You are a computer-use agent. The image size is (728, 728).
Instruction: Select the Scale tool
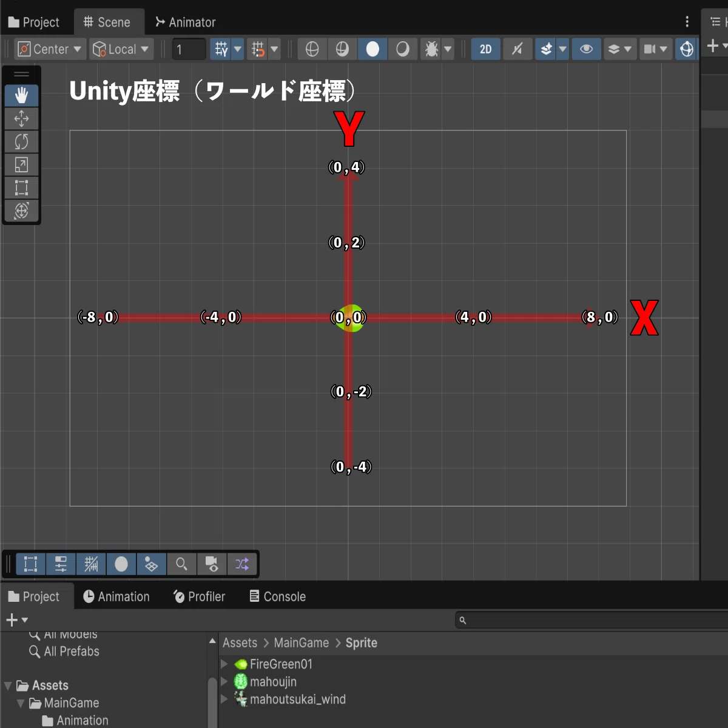[21, 164]
